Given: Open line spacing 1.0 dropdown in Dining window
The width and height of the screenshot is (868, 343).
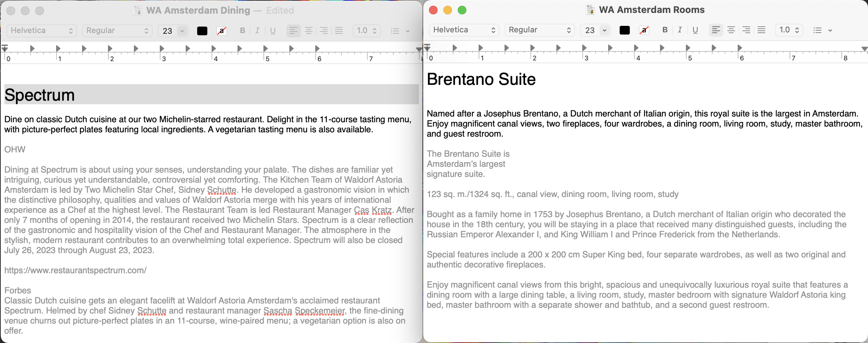Looking at the screenshot, I should [367, 31].
